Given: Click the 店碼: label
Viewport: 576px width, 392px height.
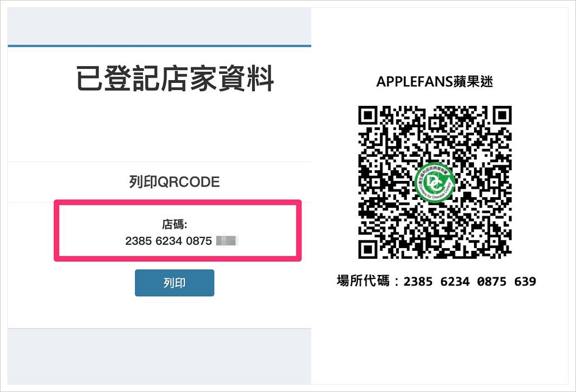Looking at the screenshot, I should click(x=174, y=224).
